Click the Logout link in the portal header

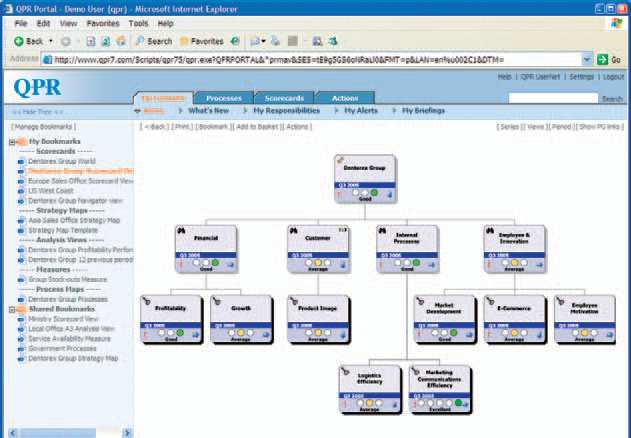pos(614,77)
